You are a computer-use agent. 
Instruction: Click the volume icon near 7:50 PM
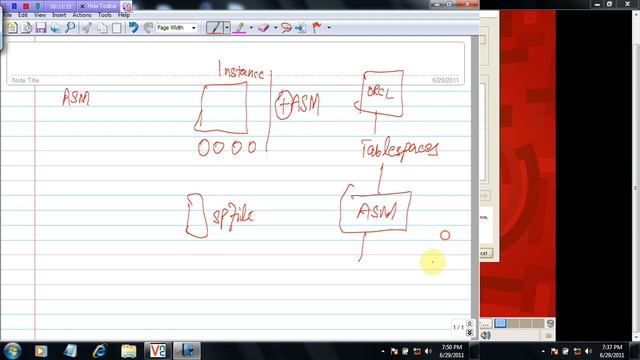pos(428,351)
